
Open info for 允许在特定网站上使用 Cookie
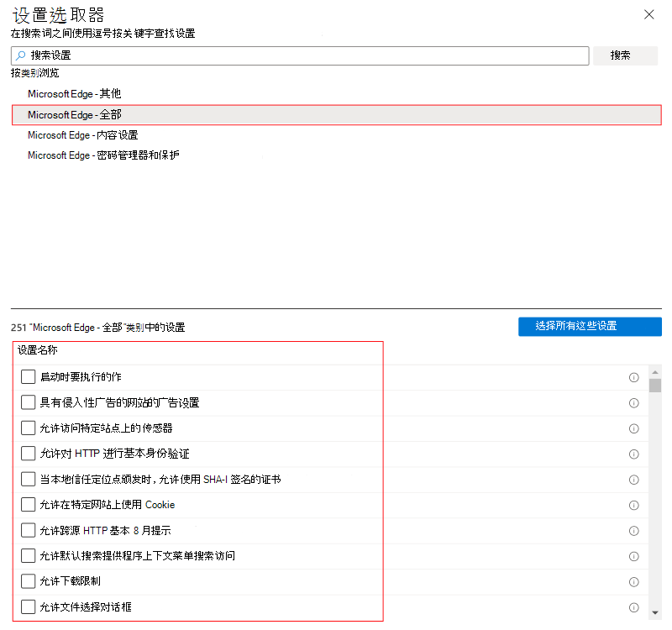633,506
